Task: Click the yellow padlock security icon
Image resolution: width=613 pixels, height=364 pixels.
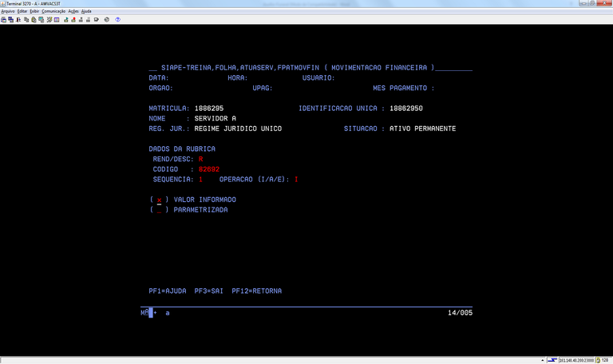Action: pos(598,360)
